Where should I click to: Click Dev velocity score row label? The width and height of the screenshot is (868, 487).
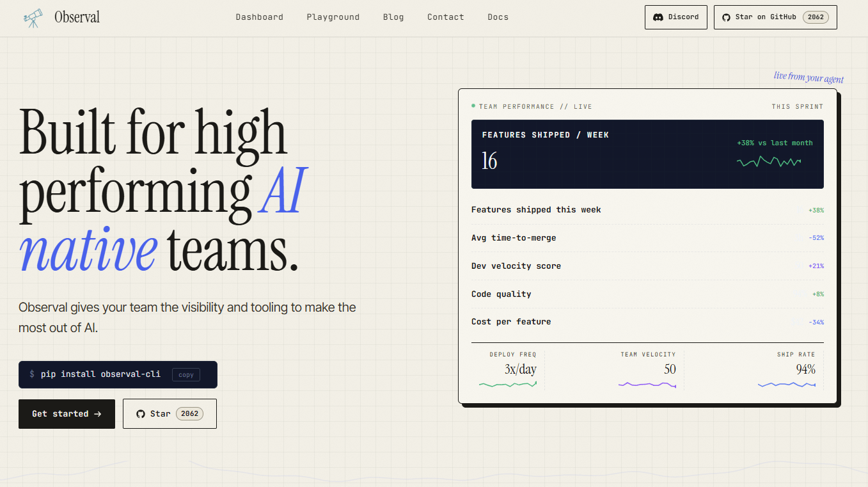tap(516, 266)
